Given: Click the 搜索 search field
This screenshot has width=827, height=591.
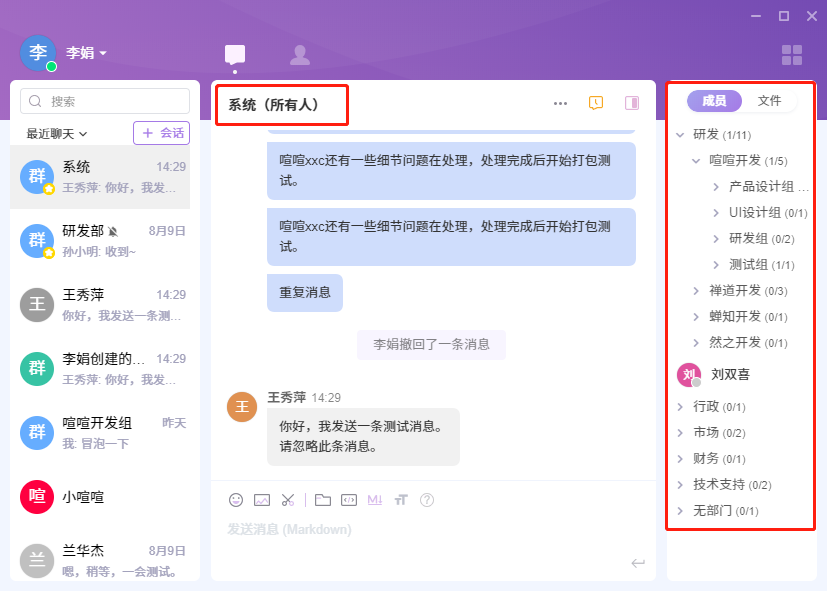Looking at the screenshot, I should pos(105,101).
